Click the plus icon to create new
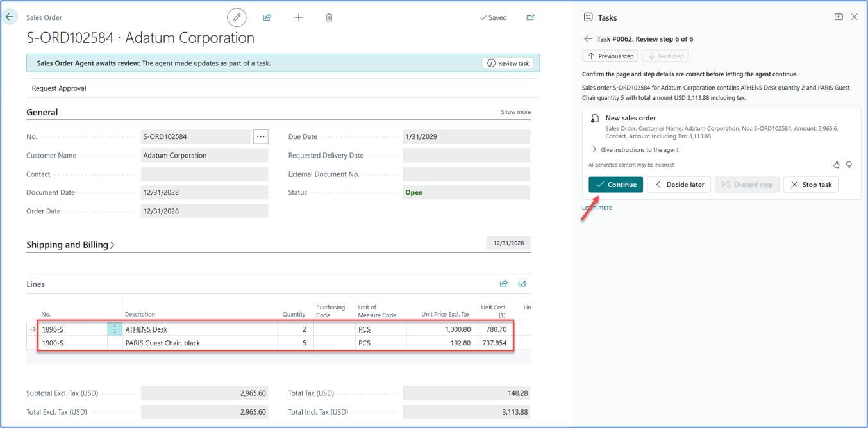This screenshot has width=868, height=428. click(298, 17)
